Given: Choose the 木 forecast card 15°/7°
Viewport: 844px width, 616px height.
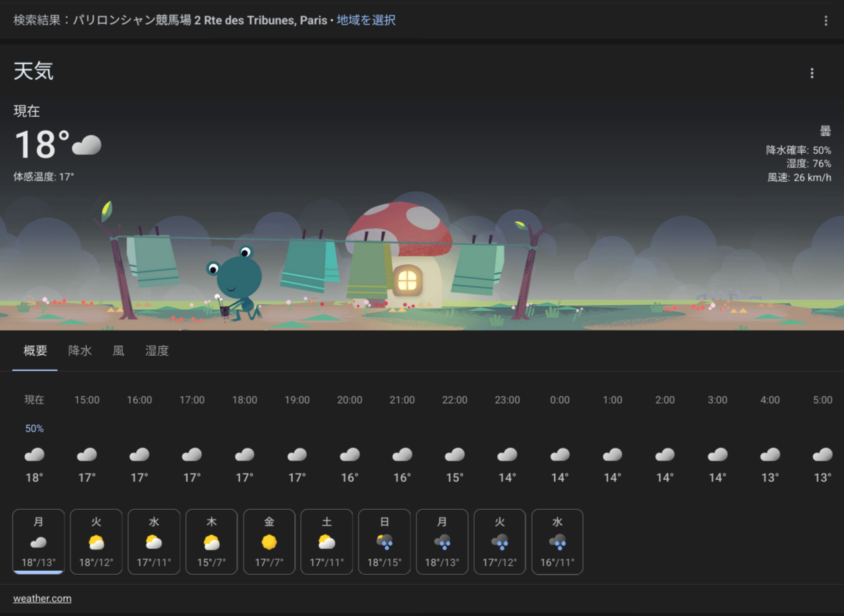Looking at the screenshot, I should [211, 541].
